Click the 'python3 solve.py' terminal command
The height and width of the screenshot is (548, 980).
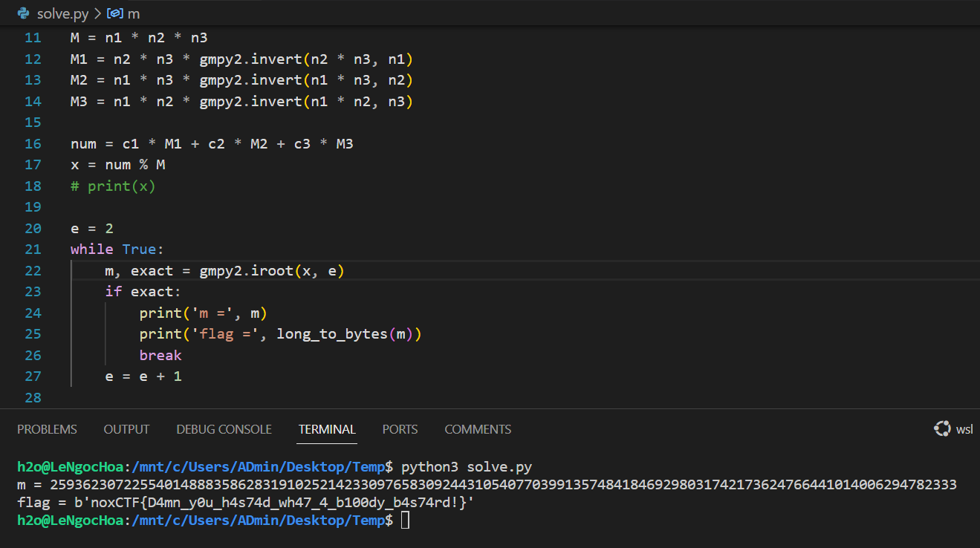coord(467,467)
